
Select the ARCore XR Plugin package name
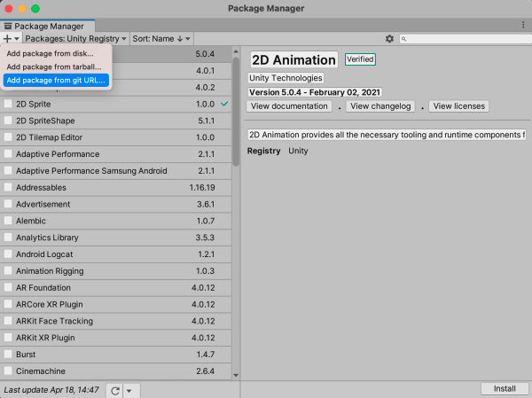(50, 304)
